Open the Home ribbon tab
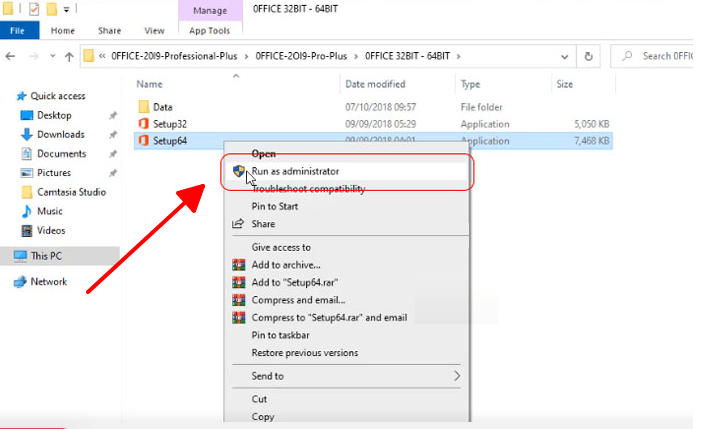This screenshot has width=701, height=429. (x=63, y=30)
